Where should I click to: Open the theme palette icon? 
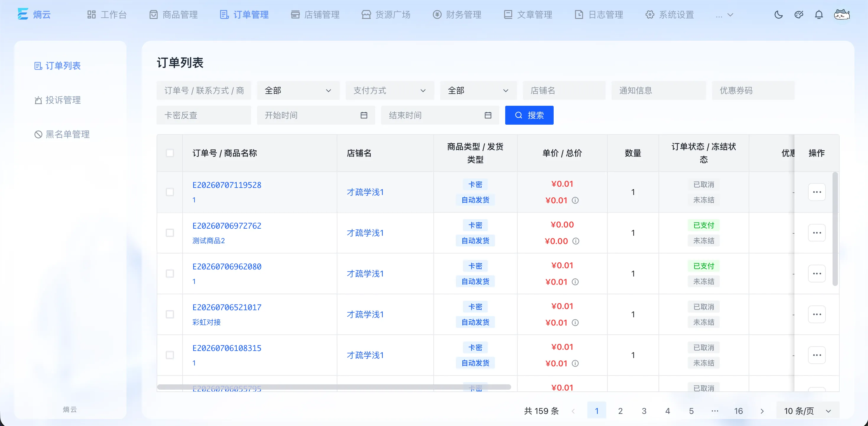[799, 14]
